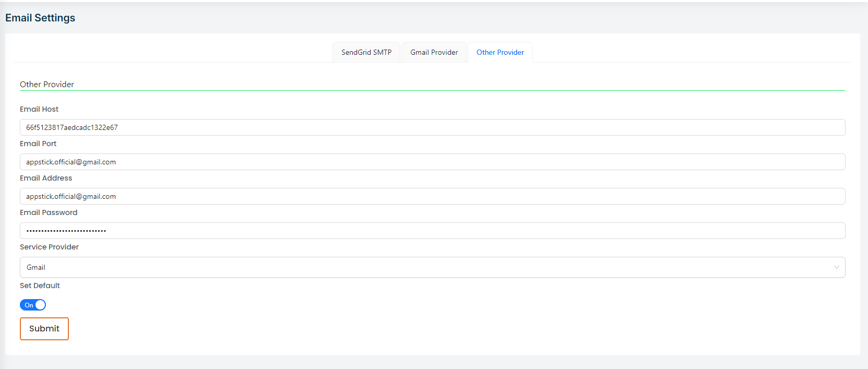Click the Other Provider section heading

47,85
